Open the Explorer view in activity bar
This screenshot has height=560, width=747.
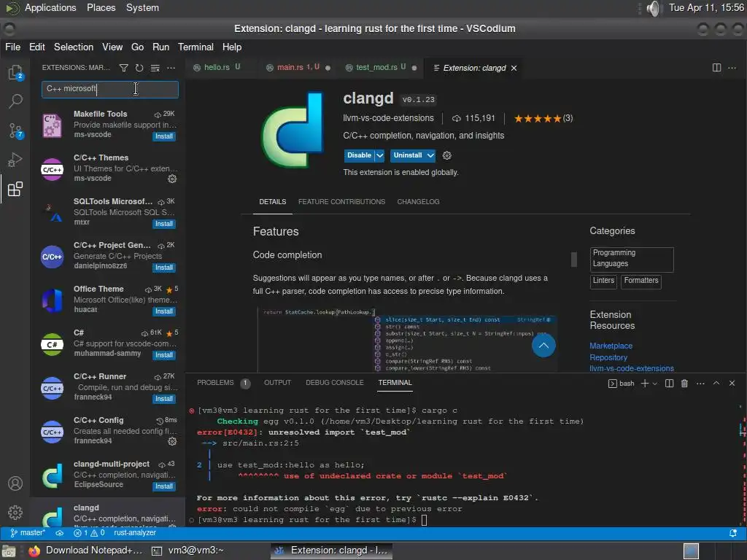15,73
